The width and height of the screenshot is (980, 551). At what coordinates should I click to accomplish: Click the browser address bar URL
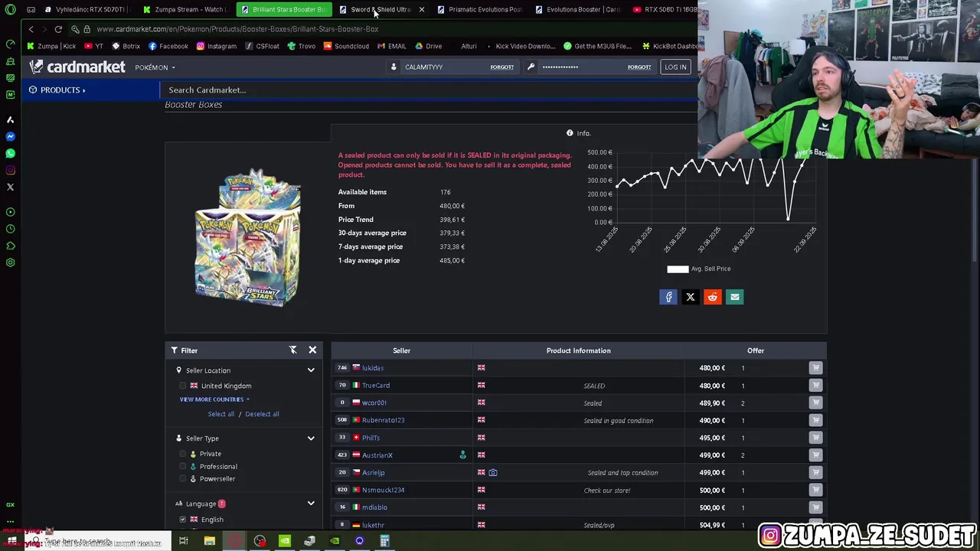point(237,29)
